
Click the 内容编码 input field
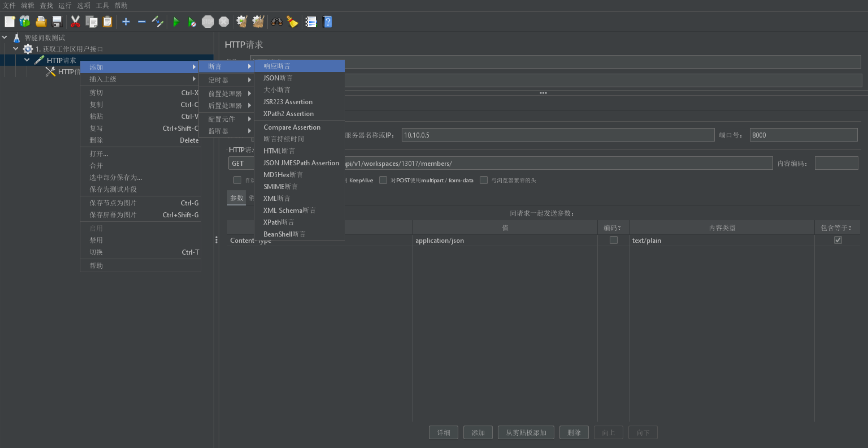(836, 163)
